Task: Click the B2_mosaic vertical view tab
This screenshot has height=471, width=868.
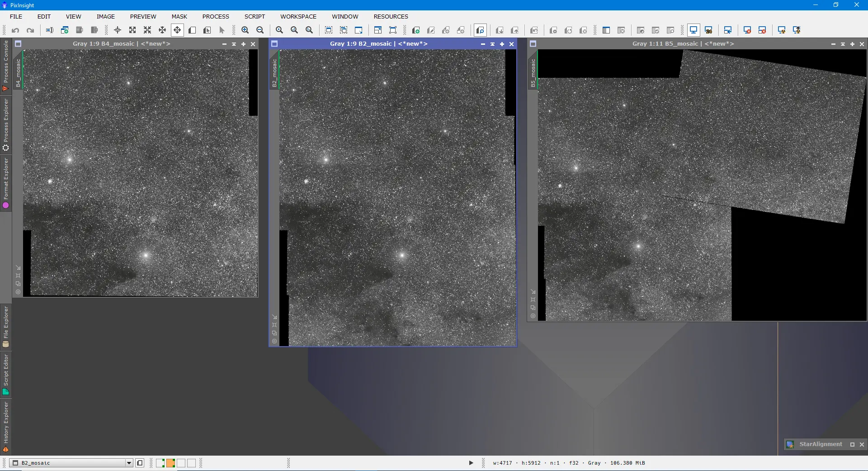Action: point(274,70)
